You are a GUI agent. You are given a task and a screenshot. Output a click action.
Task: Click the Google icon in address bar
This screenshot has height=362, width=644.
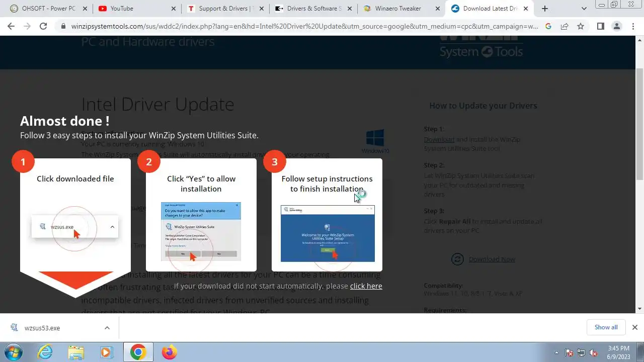(548, 27)
